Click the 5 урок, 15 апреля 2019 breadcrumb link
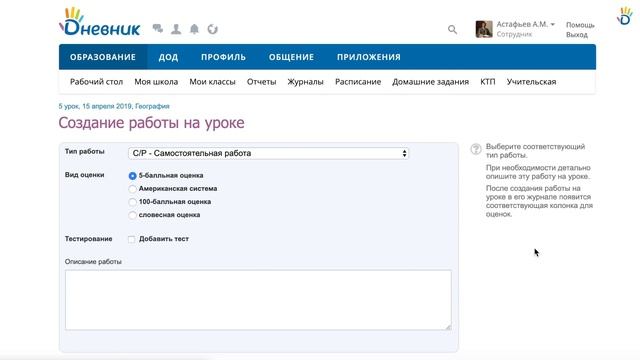Screen dimensions: 640x360 tap(95, 106)
